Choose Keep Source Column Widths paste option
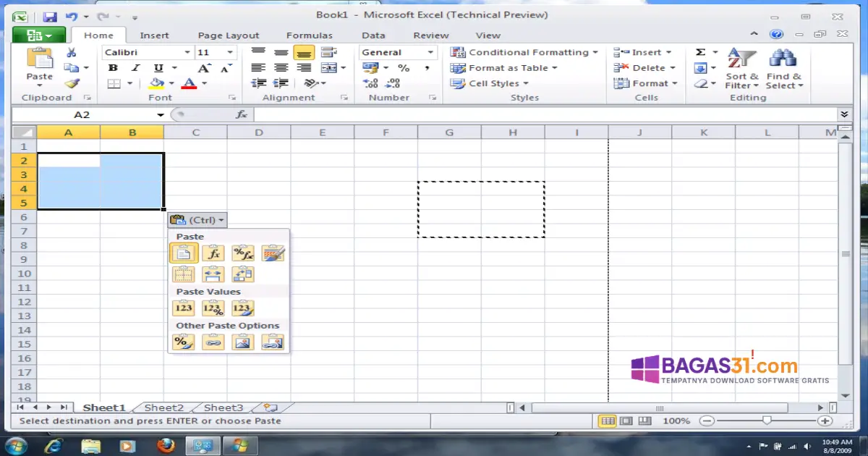The height and width of the screenshot is (456, 868). [x=213, y=274]
